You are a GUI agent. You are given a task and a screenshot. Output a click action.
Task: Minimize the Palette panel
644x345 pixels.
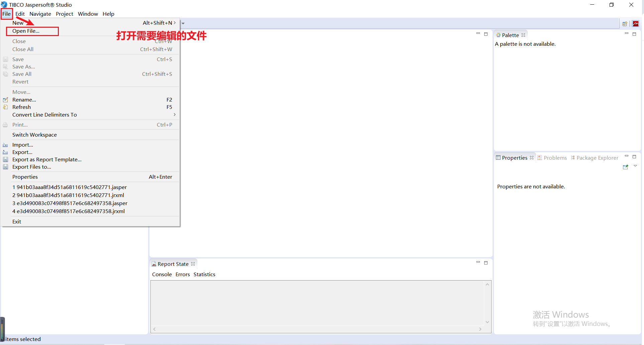point(627,33)
